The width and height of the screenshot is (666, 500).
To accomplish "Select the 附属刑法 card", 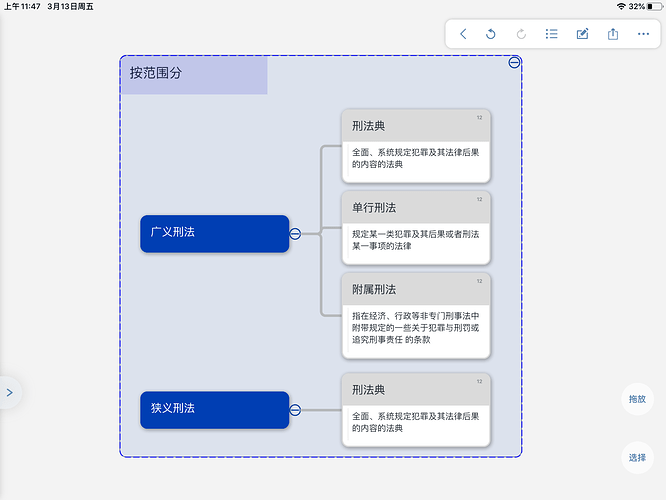I will pyautogui.click(x=416, y=316).
